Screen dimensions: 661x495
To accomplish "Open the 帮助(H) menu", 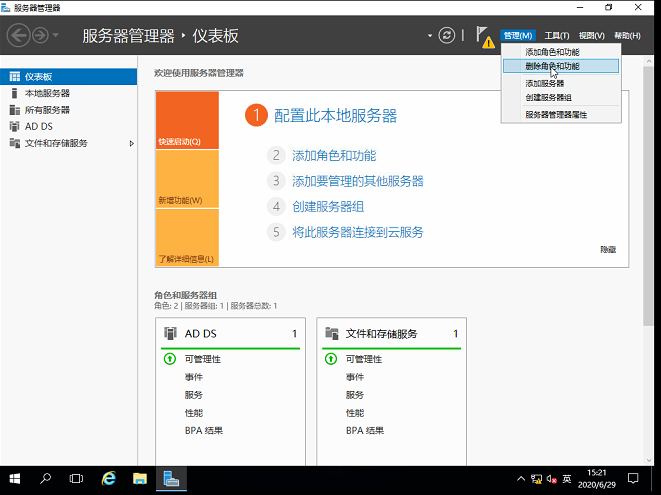I will click(x=627, y=36).
